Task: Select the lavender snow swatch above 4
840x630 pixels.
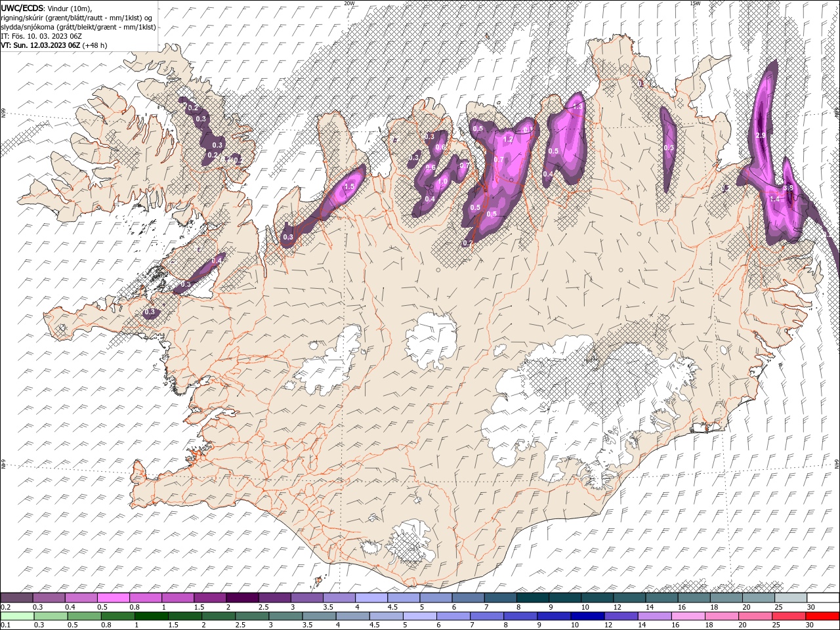Action: pyautogui.click(x=371, y=598)
